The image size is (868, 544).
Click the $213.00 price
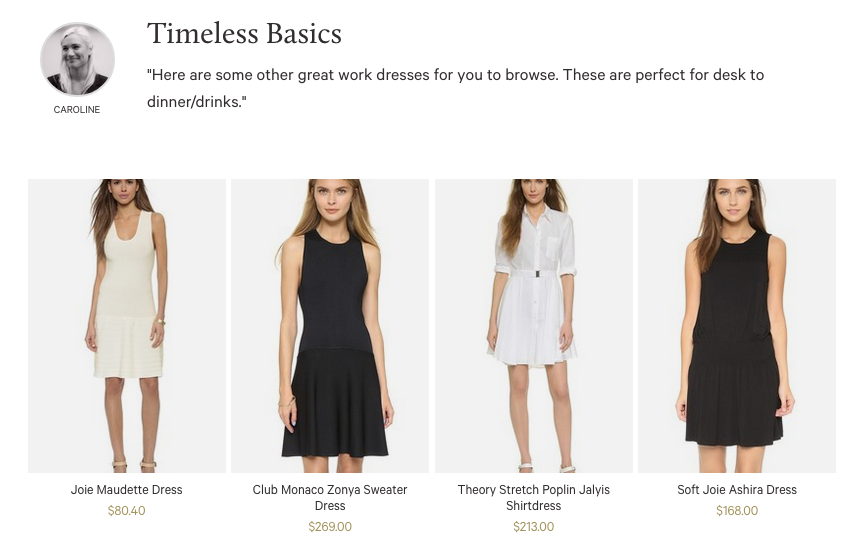(533, 527)
